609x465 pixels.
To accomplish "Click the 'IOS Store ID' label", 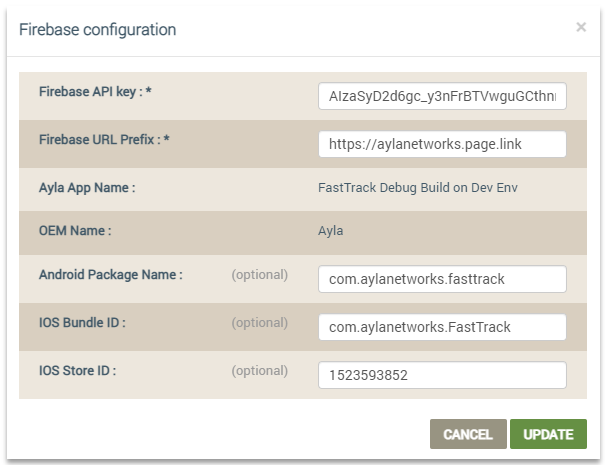I will [77, 371].
